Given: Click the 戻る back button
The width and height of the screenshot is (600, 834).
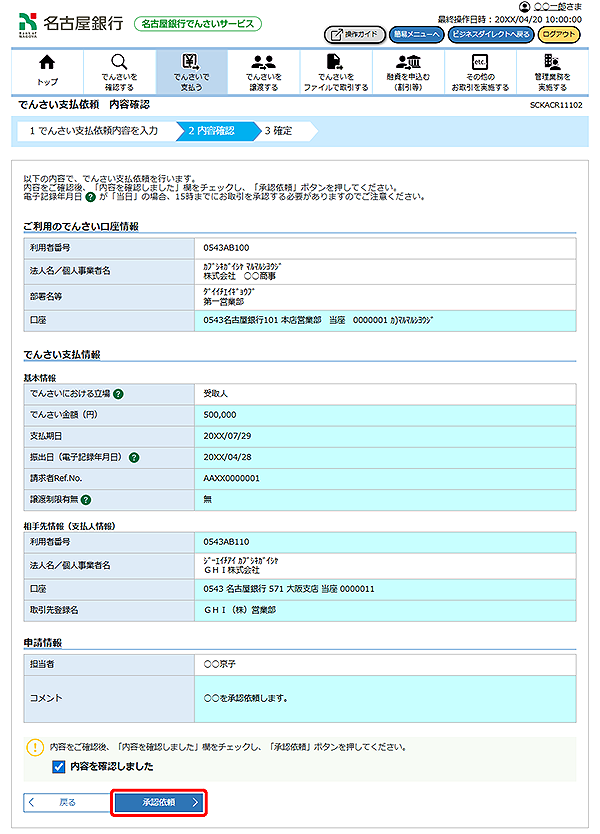Looking at the screenshot, I should click(62, 802).
